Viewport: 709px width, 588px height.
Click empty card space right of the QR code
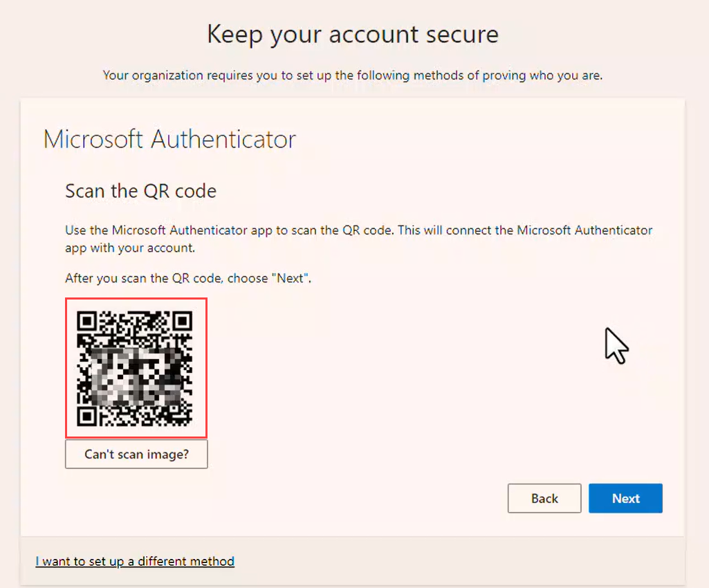tap(415, 374)
